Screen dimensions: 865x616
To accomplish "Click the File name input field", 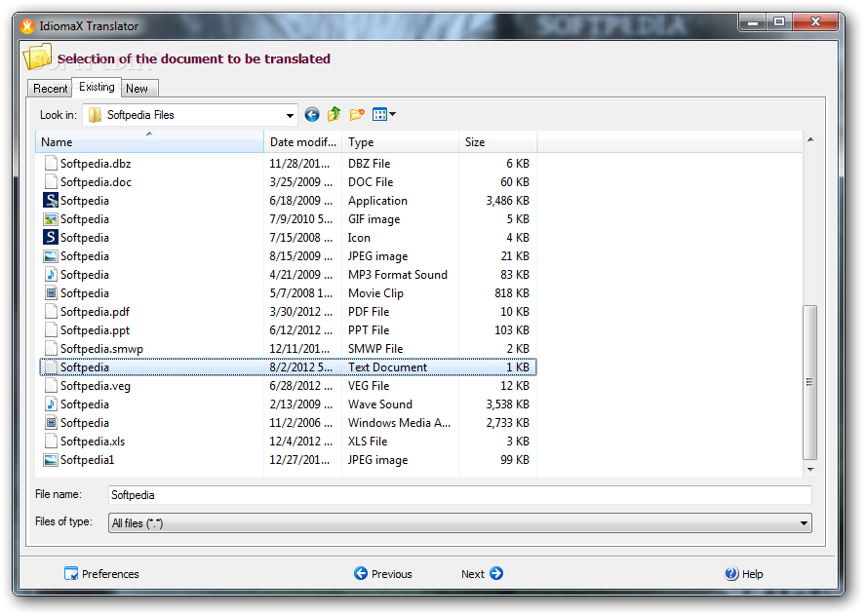I will [x=460, y=495].
